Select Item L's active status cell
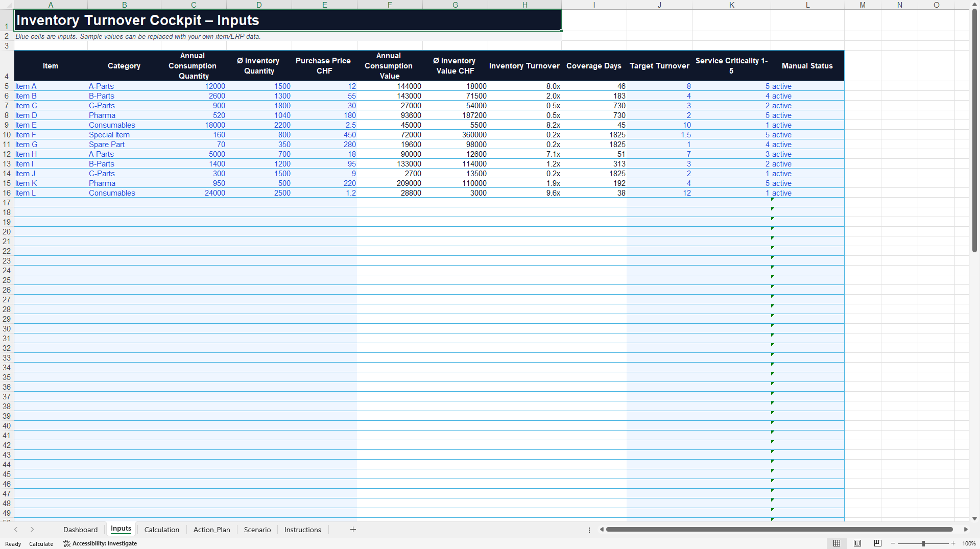 click(807, 193)
